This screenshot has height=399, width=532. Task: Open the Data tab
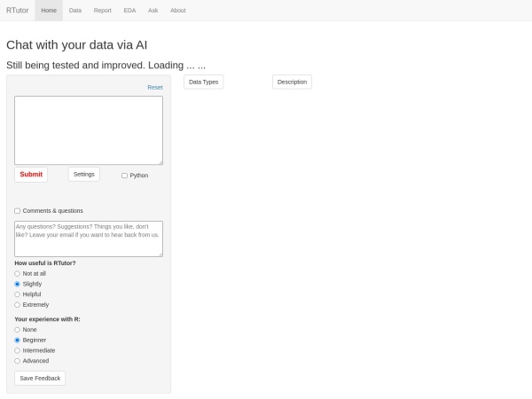coord(75,10)
